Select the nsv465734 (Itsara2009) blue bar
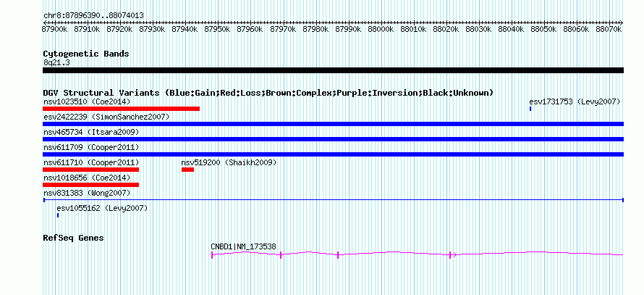The width and height of the screenshot is (644, 295). pyautogui.click(x=333, y=139)
